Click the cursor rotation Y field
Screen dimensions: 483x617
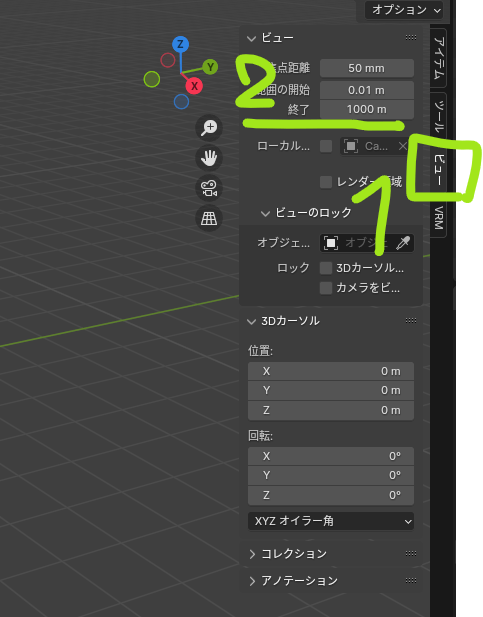coord(331,475)
